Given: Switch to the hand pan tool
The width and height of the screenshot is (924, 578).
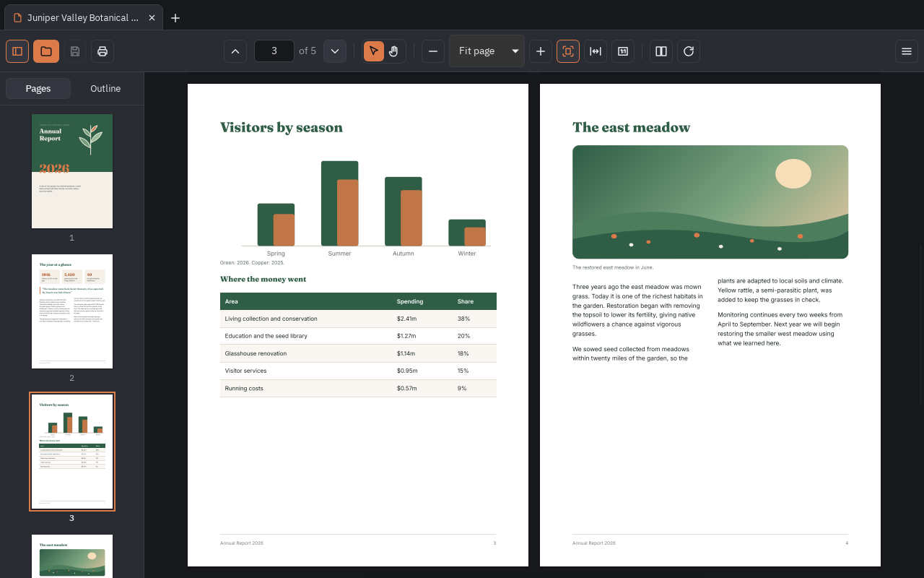Looking at the screenshot, I should 394,51.
